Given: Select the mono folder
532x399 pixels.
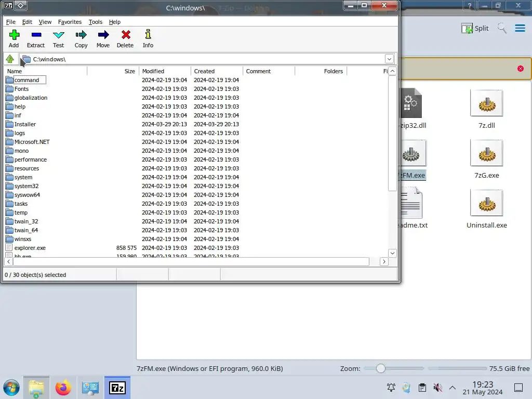Looking at the screenshot, I should [x=21, y=151].
